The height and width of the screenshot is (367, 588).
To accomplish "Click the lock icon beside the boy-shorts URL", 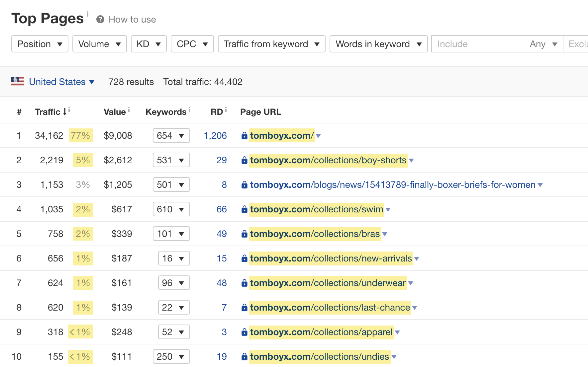I will coord(244,160).
